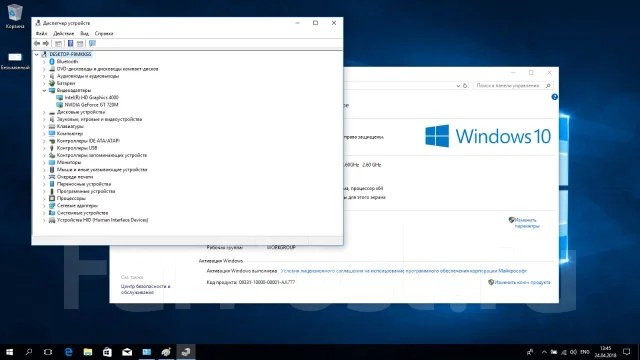Select the Intel(R) HD Graphics 4000 adapter
Screen dimensions: 640x360
[91, 98]
